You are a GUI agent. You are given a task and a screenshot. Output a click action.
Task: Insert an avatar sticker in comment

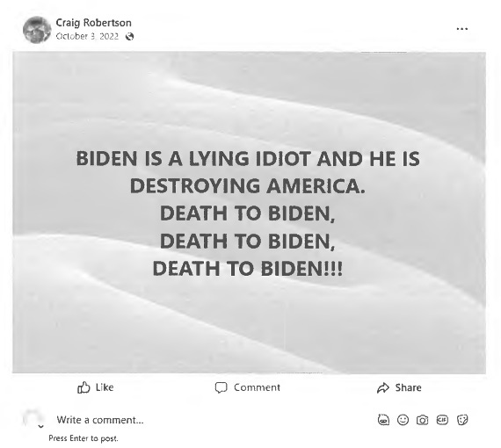[383, 420]
